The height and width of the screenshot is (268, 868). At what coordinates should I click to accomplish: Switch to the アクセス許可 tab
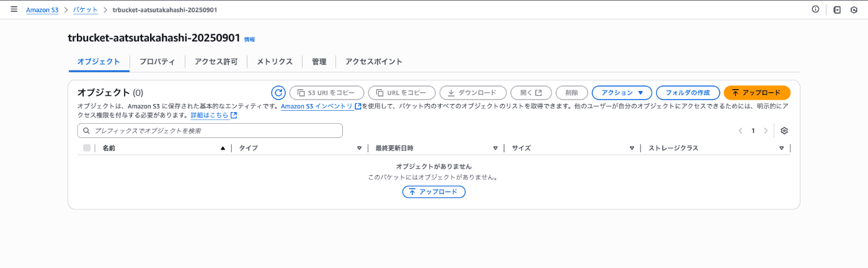click(x=216, y=62)
